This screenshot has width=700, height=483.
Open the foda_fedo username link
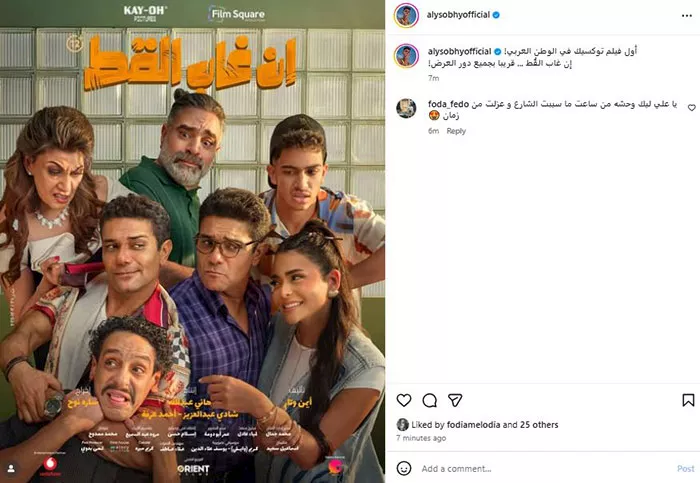click(x=448, y=104)
